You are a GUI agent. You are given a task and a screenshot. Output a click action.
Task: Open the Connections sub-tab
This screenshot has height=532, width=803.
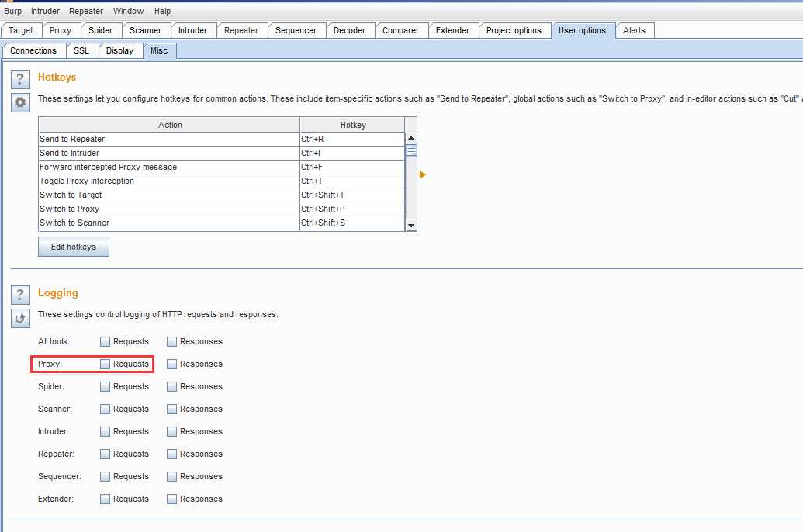[33, 50]
